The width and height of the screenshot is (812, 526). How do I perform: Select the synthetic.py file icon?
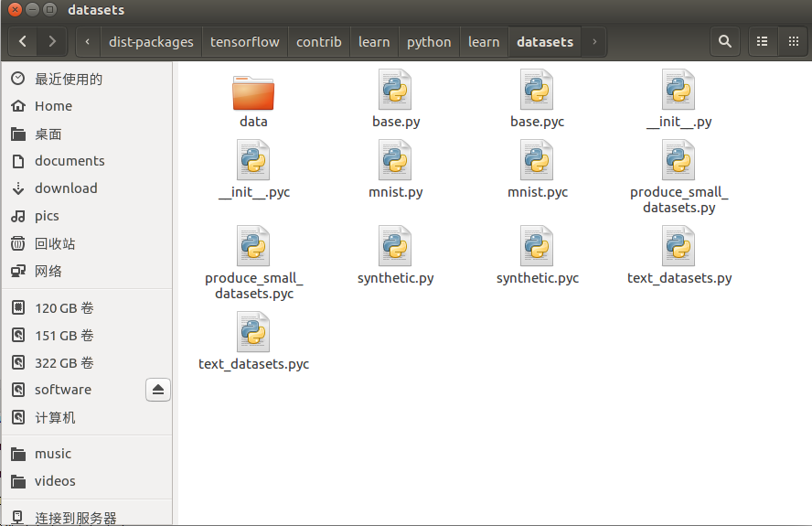coord(395,246)
